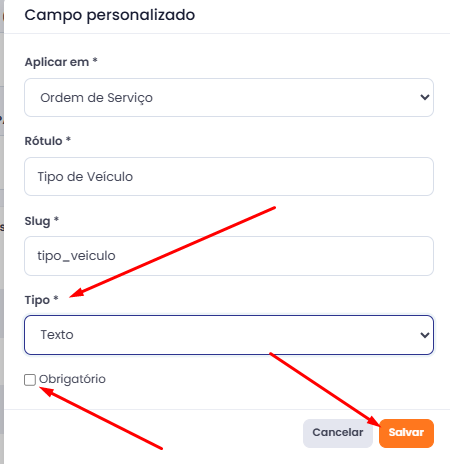Cancel the dialog with Cancelar button
Screen dimensions: 450x464
(338, 433)
